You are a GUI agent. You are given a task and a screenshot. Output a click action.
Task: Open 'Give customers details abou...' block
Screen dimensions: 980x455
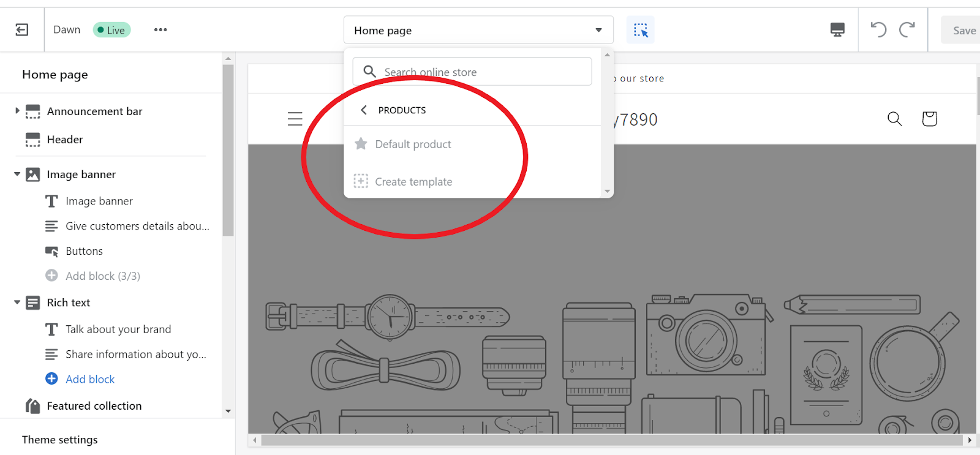coord(137,226)
